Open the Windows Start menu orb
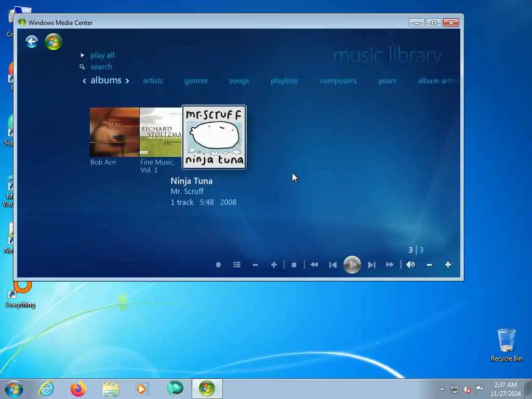Viewport: 532px width, 399px height. [x=14, y=389]
